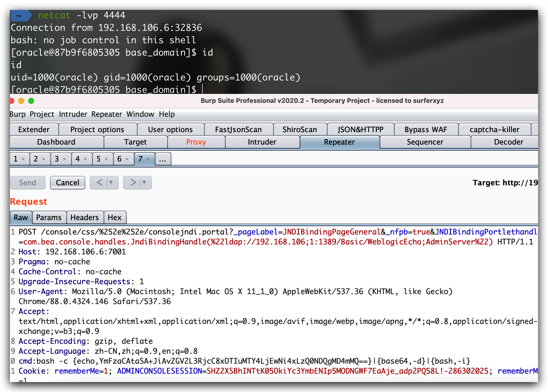The height and width of the screenshot is (392, 548).
Task: Open the FastJsonScan extension tab
Action: [238, 129]
